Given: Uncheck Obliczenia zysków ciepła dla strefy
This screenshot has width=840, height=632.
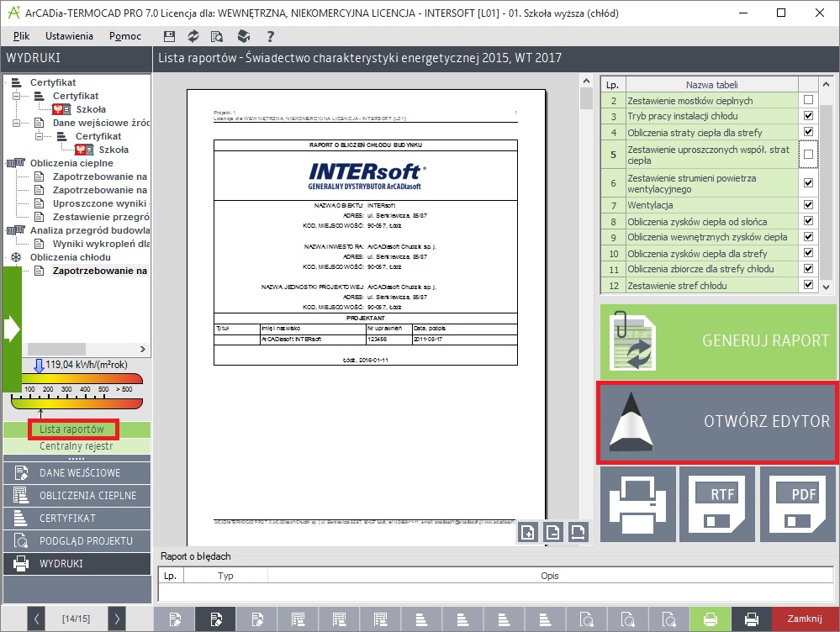Looking at the screenshot, I should 808,253.
